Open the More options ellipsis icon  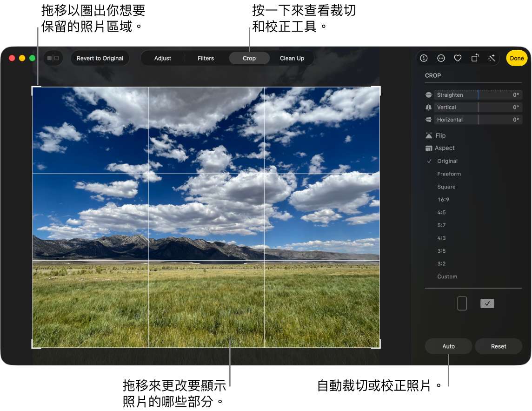441,58
